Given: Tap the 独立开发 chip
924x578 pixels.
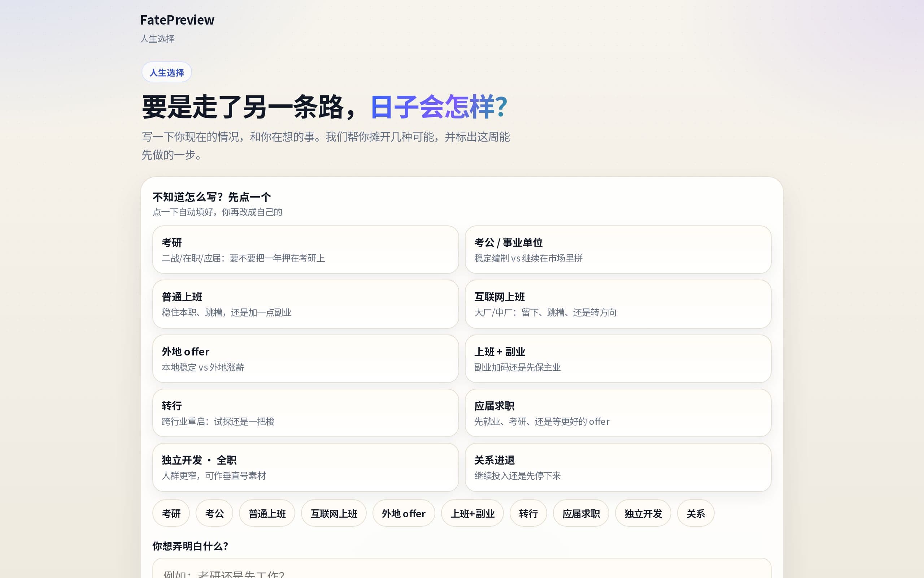Looking at the screenshot, I should [643, 513].
